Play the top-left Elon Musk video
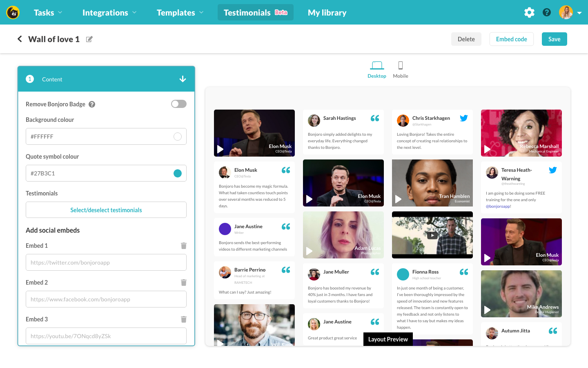The width and height of the screenshot is (588, 368). 220,149
